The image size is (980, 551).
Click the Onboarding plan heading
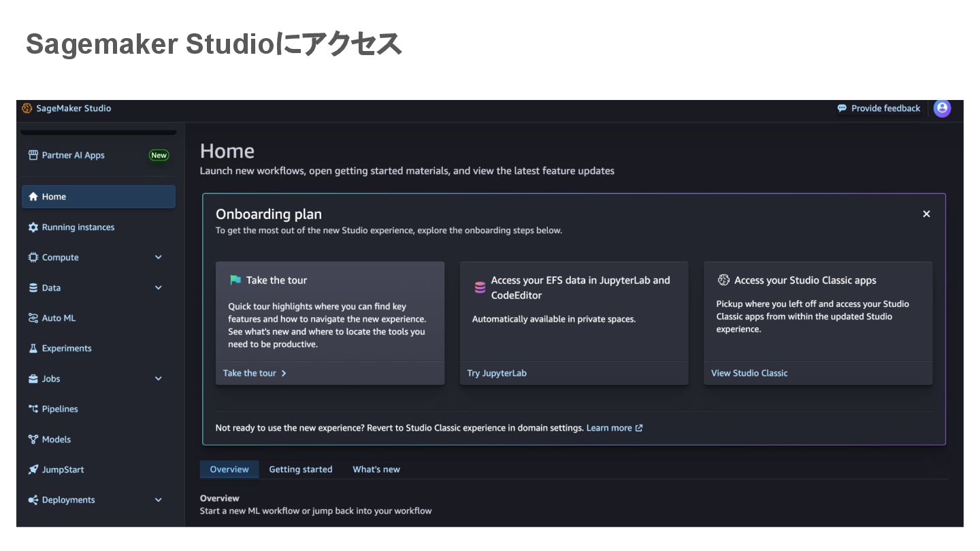click(x=269, y=214)
